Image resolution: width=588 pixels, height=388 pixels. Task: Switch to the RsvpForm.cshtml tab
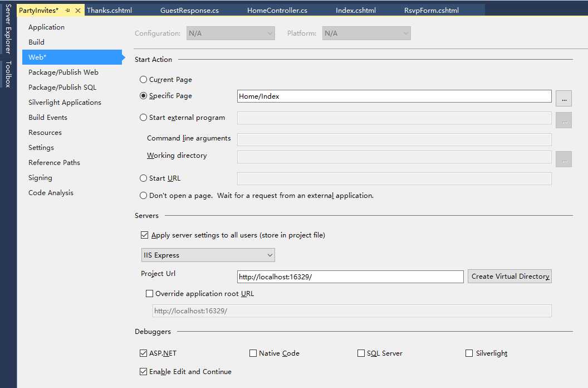pos(431,11)
